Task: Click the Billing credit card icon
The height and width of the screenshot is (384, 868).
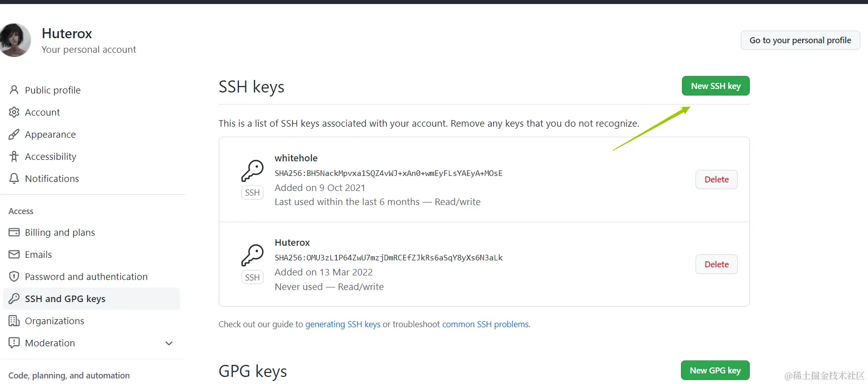Action: coord(14,232)
